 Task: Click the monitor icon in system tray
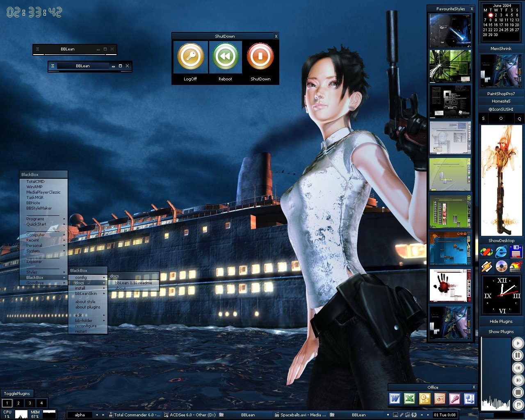point(395,415)
